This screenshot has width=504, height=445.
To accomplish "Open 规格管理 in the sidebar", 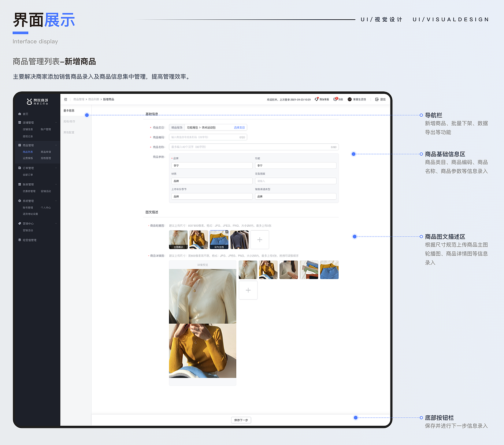I will coord(46,158).
